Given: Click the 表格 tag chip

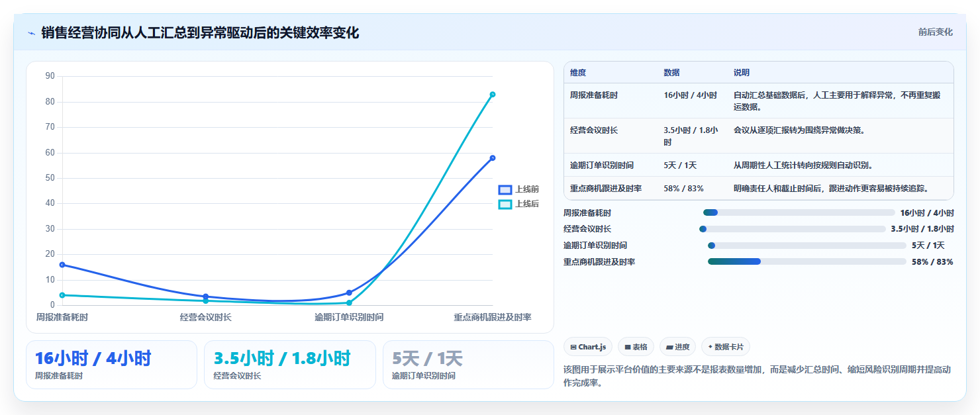Looking at the screenshot, I should 636,347.
